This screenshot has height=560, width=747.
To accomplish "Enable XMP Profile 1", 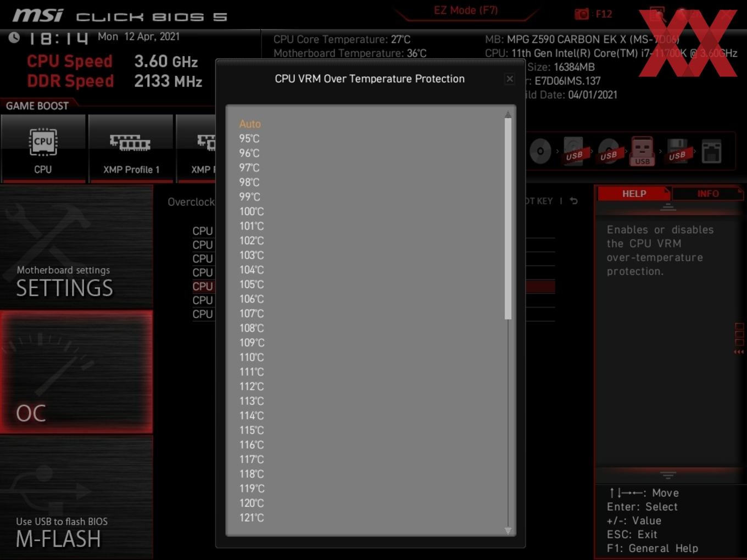I will click(x=131, y=148).
